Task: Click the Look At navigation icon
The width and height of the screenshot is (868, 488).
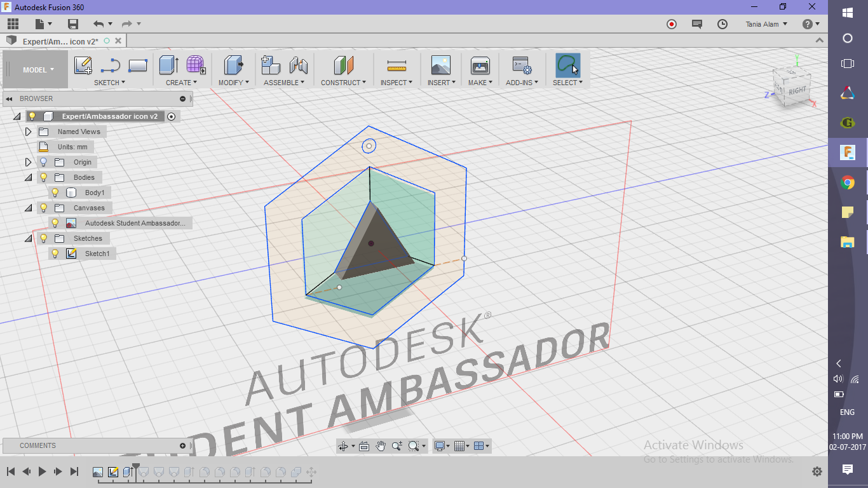Action: (x=364, y=446)
